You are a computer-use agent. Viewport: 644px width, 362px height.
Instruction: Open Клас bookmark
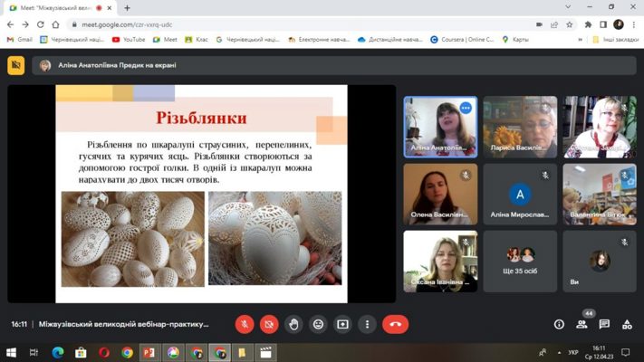click(x=197, y=40)
